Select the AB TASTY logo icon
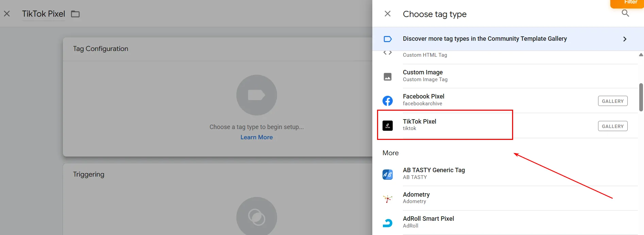This screenshot has width=644, height=235. click(388, 175)
